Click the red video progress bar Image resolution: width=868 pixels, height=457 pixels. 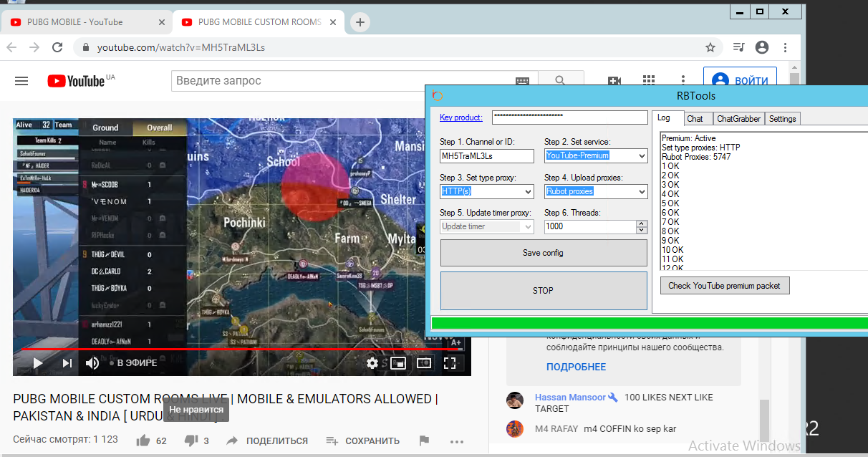coord(236,349)
